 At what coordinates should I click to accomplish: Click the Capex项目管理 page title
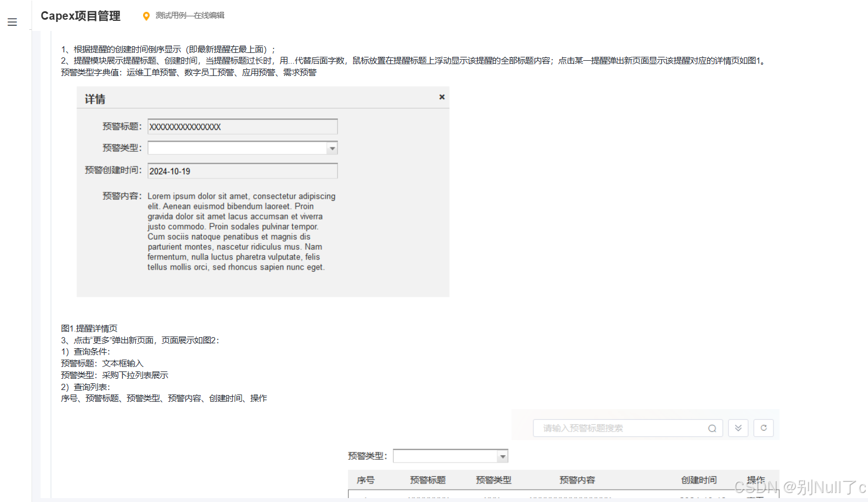80,16
